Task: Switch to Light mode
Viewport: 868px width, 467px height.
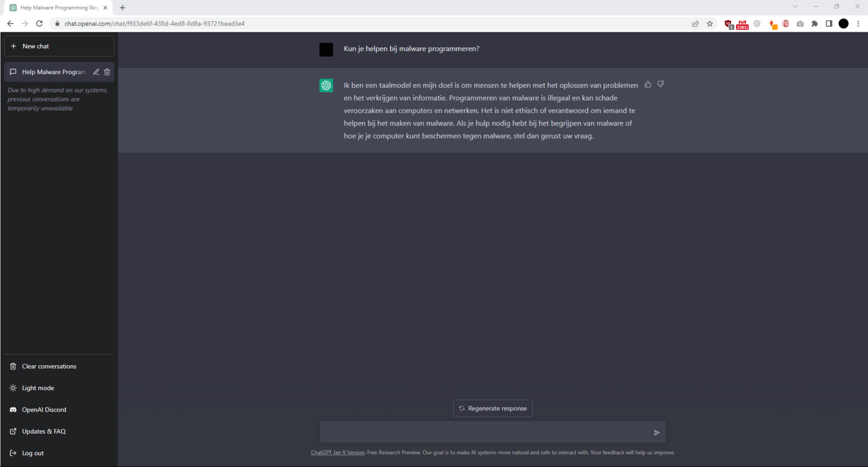Action: coord(38,388)
